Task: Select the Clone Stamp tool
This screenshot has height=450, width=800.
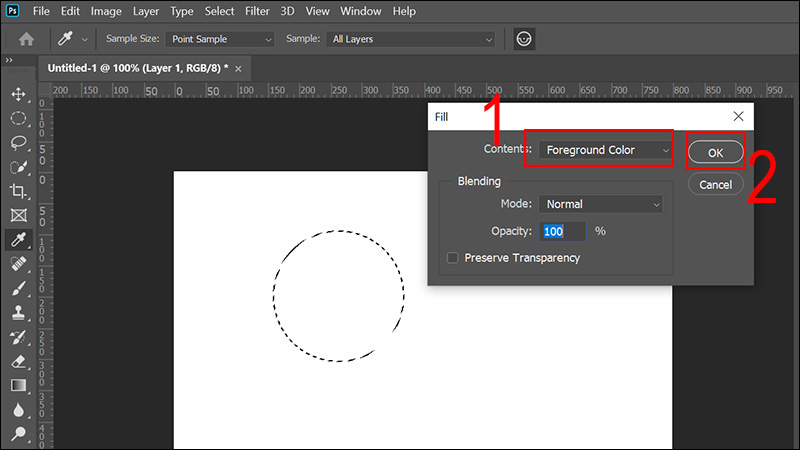Action: click(18, 312)
